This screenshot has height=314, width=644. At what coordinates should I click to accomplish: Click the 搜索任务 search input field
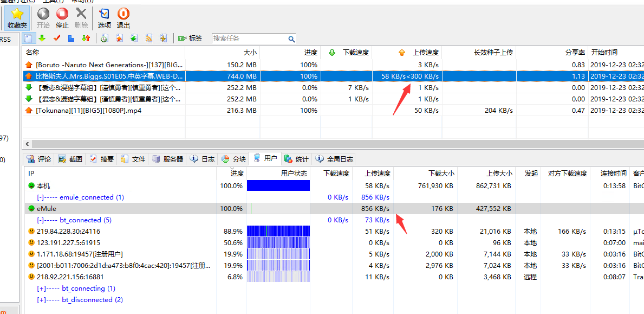point(249,39)
